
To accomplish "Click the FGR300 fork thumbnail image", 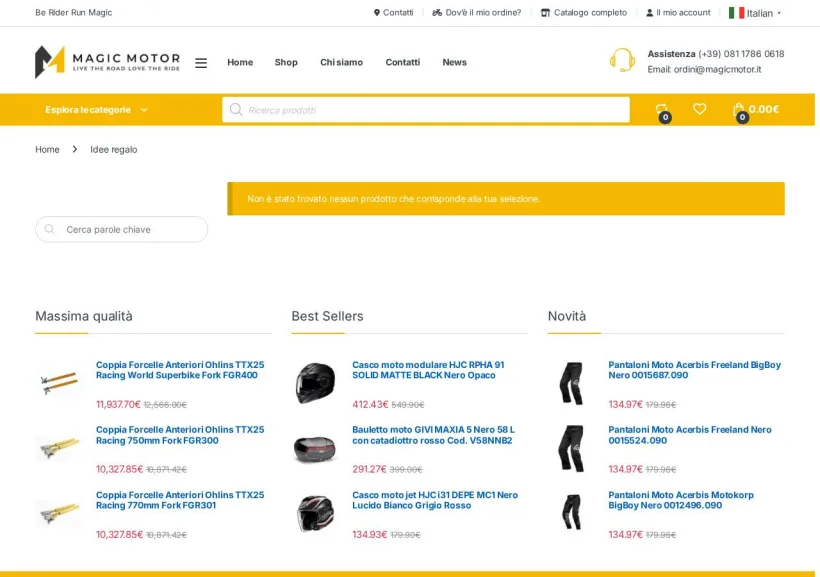I will (59, 448).
